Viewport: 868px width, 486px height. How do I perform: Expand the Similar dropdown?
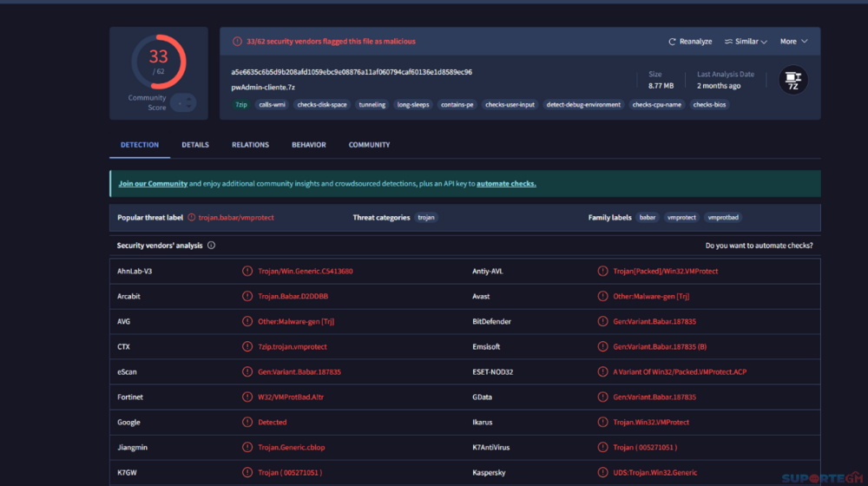pos(746,42)
